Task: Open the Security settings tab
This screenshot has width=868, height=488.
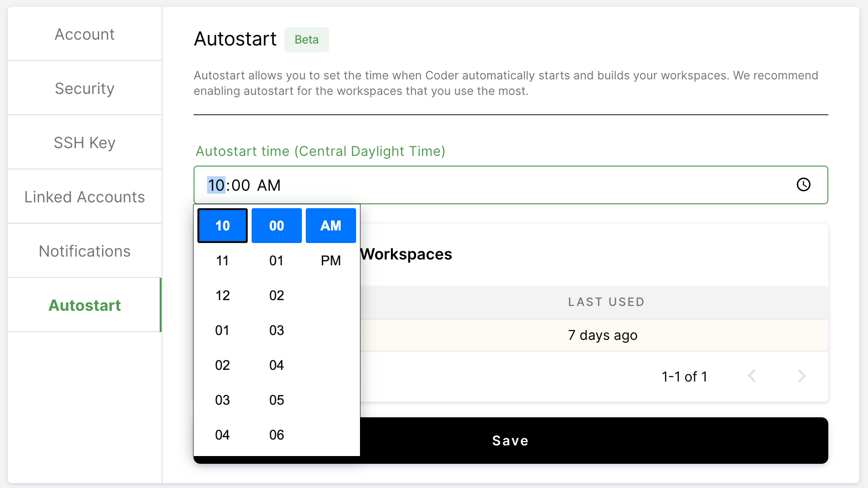Action: (x=85, y=88)
